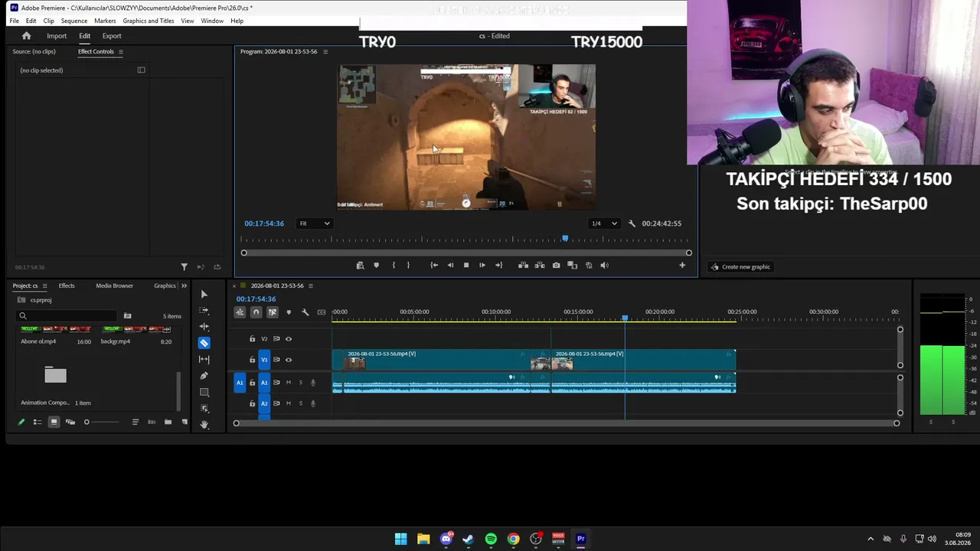This screenshot has width=980, height=551.
Task: Open the Program Monitor button editor plus
Action: coord(682,266)
